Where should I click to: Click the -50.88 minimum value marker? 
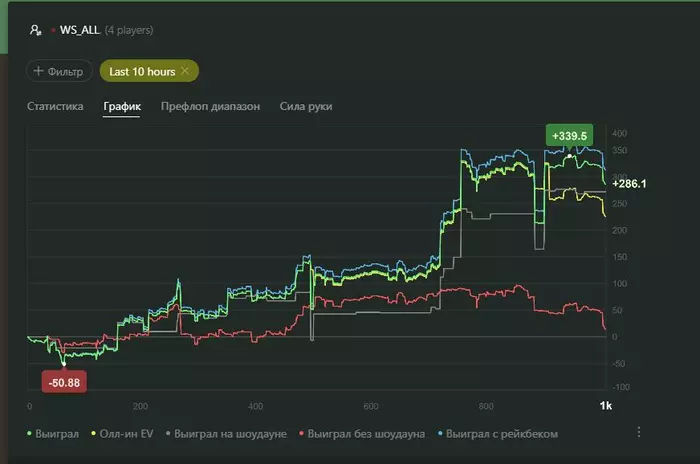pos(64,382)
